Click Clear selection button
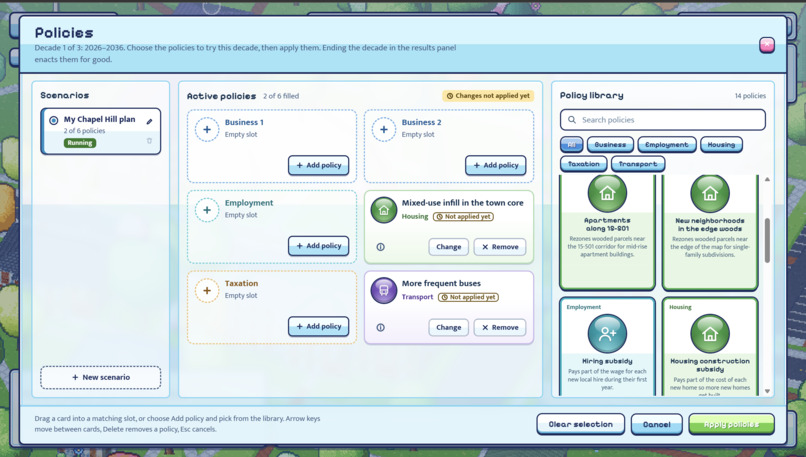Image resolution: width=806 pixels, height=457 pixels. [580, 424]
